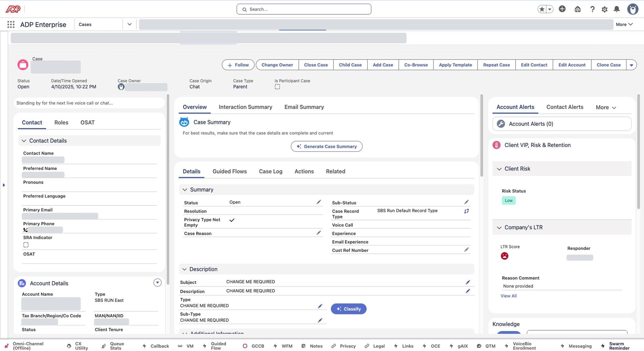This screenshot has height=351, width=644.
Task: Open favorites list dropdown arrow
Action: point(550,9)
